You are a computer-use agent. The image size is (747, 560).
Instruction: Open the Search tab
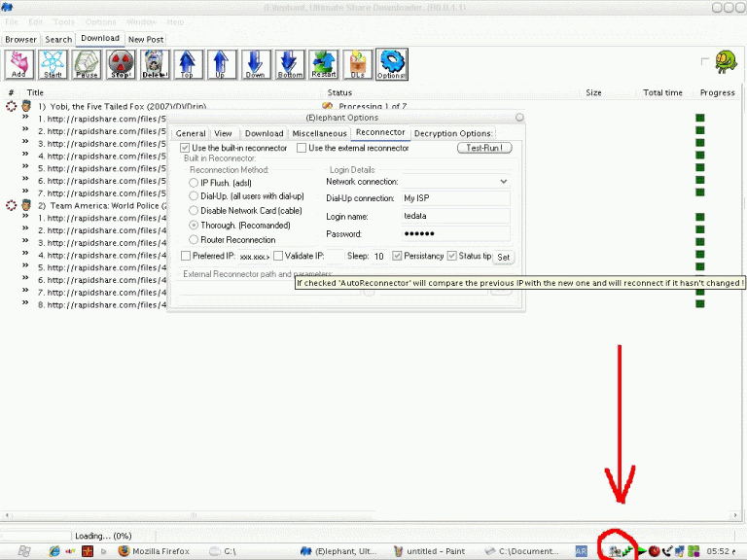[58, 40]
